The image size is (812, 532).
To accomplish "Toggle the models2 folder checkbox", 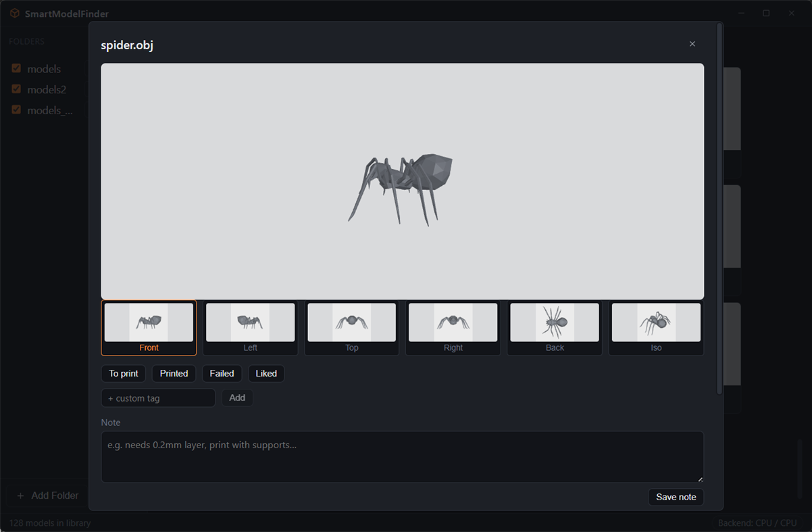I will tap(16, 89).
